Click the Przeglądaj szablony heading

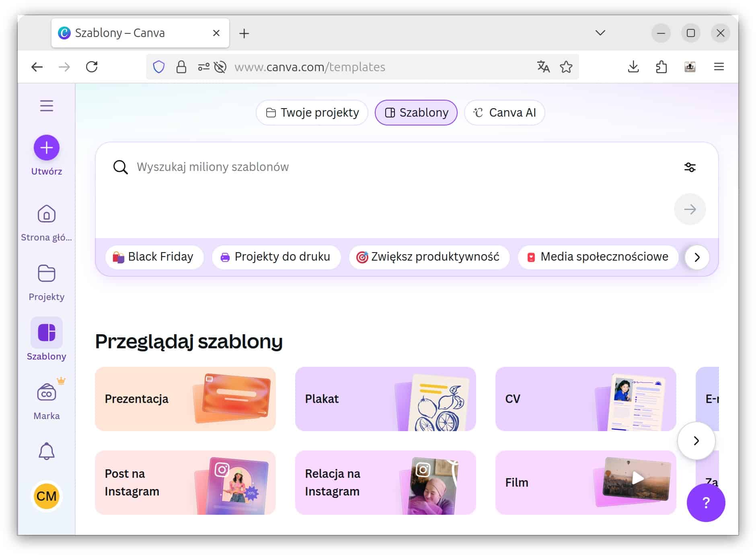pos(189,341)
